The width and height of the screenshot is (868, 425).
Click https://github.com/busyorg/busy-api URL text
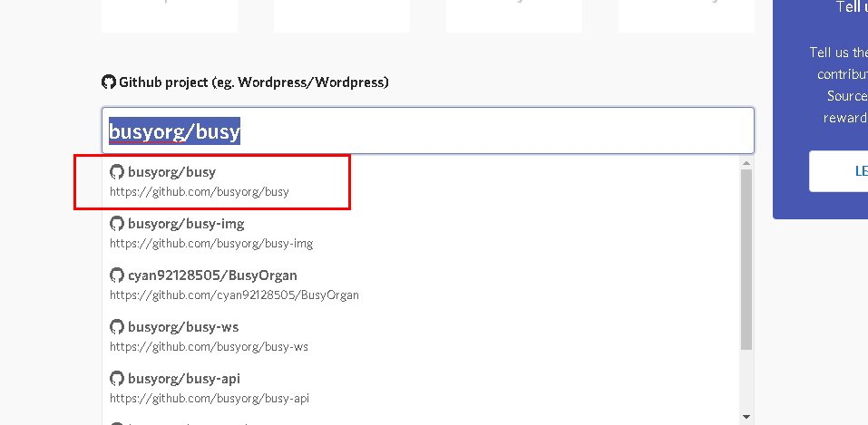coord(210,399)
